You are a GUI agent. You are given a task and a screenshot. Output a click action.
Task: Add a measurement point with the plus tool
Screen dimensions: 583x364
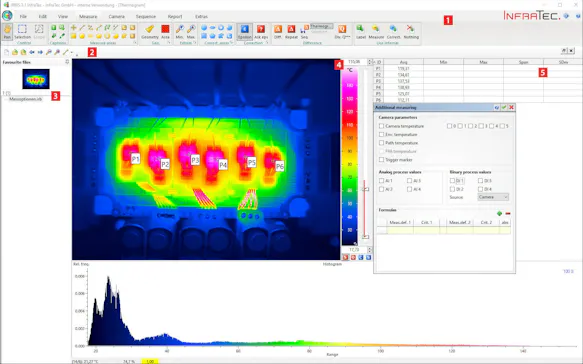tap(73, 28)
